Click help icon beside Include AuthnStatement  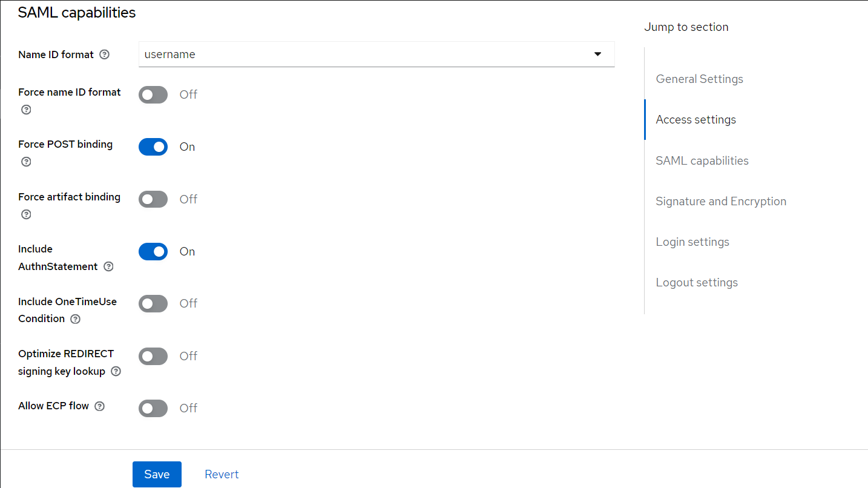[108, 266]
